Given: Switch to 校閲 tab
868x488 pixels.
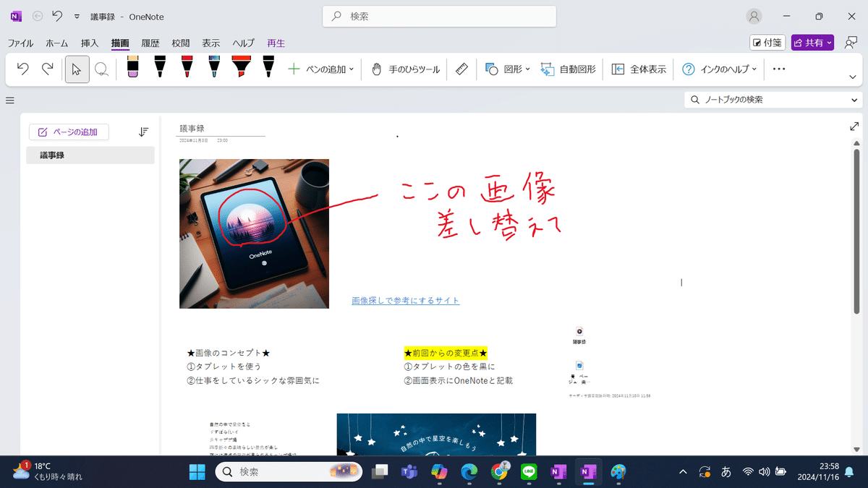Looking at the screenshot, I should [181, 43].
